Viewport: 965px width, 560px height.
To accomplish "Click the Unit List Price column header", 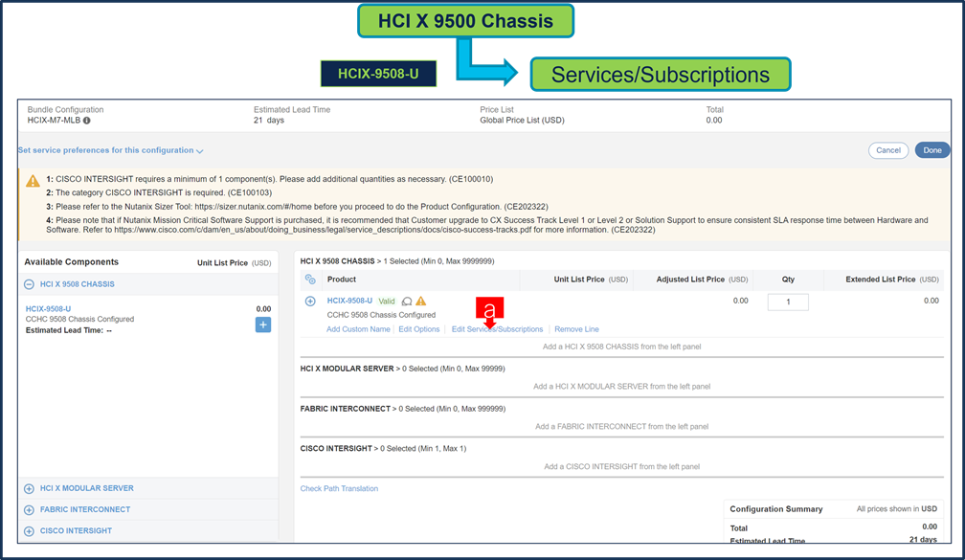I will (x=590, y=280).
